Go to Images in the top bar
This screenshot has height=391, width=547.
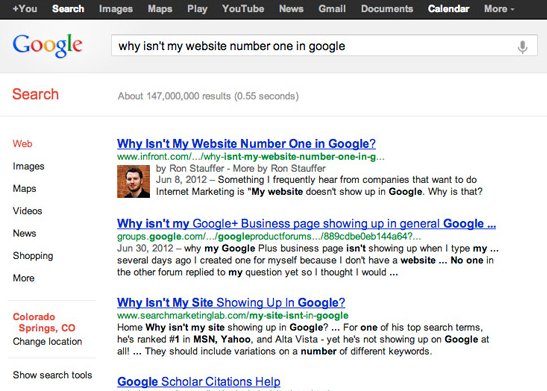(116, 9)
